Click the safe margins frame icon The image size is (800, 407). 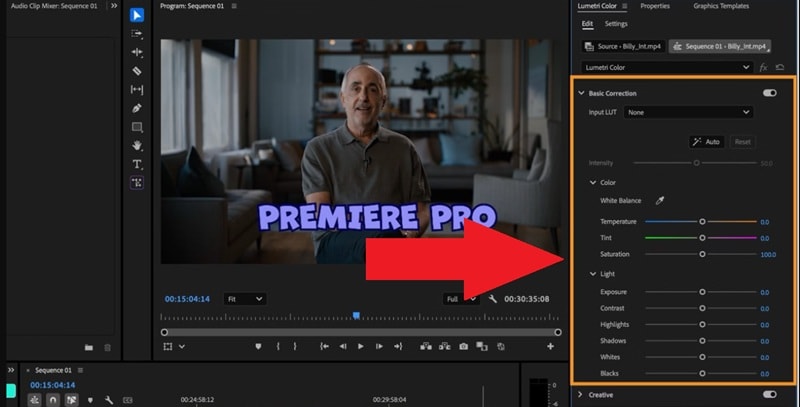[168, 346]
